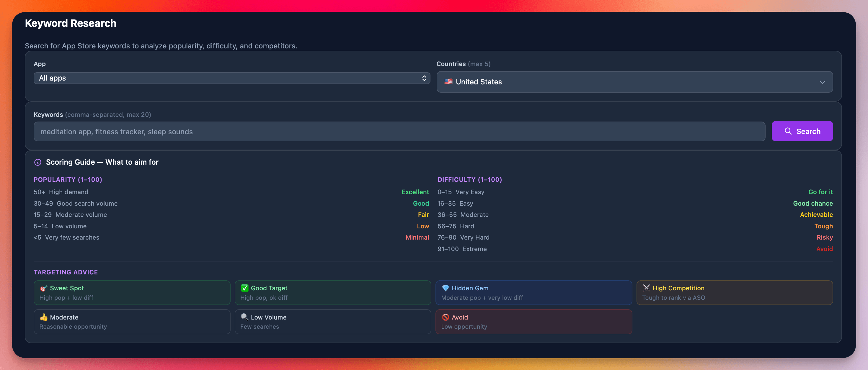Click the 'Countries (max 5)' label

coord(463,64)
